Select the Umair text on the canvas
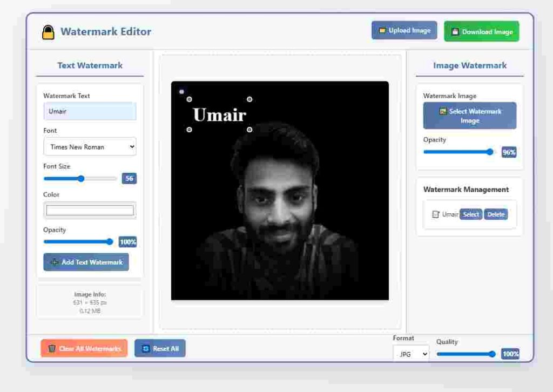This screenshot has height=392, width=553. (x=219, y=114)
